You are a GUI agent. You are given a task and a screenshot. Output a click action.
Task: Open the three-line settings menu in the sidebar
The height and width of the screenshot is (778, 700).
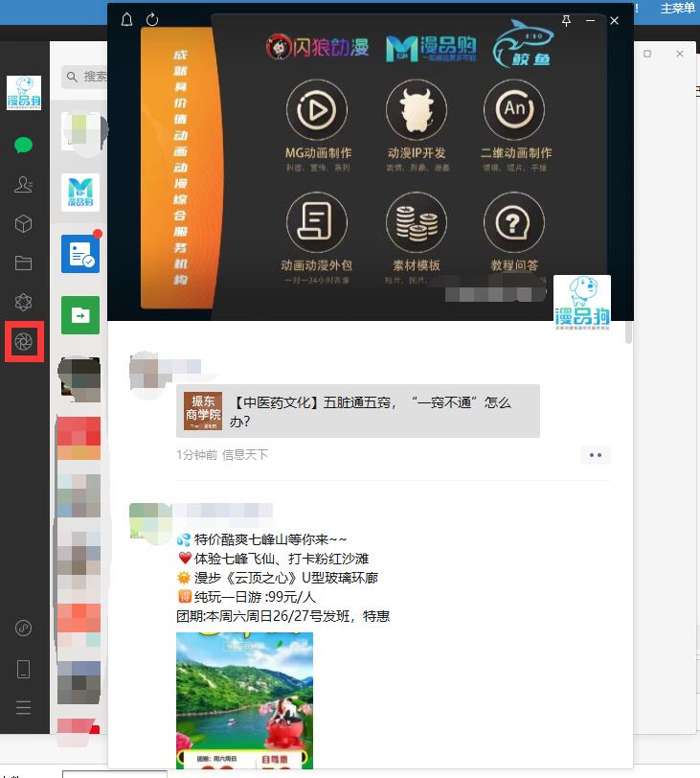(x=23, y=707)
